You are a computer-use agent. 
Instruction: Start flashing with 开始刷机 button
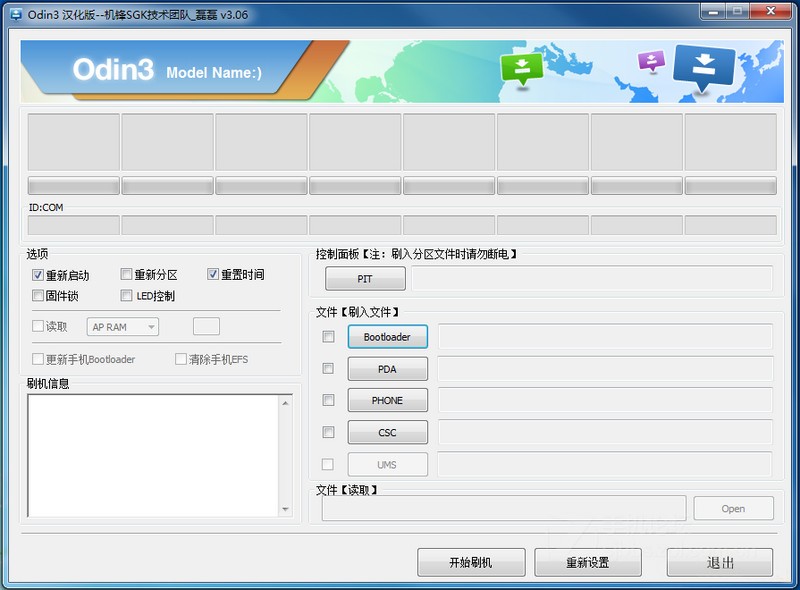click(471, 562)
